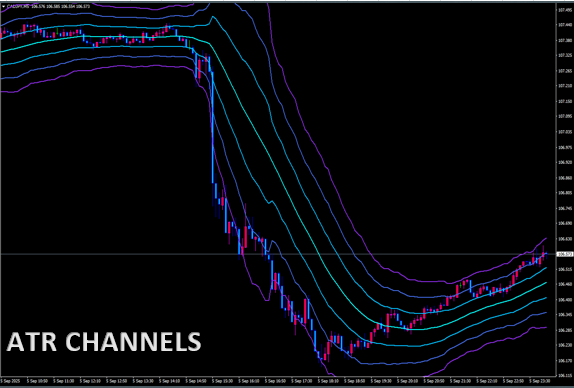Click the 5 Sep 18:50 time label
This screenshot has height=388, width=574.
(x=355, y=381)
